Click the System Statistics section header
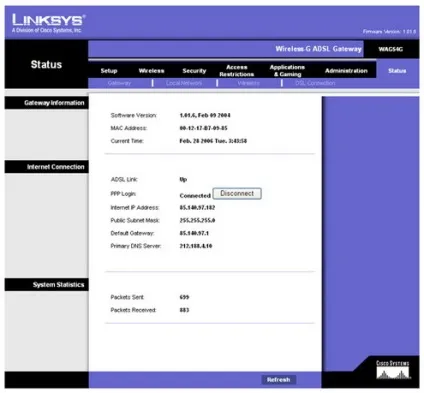424x393 pixels. 58,285
